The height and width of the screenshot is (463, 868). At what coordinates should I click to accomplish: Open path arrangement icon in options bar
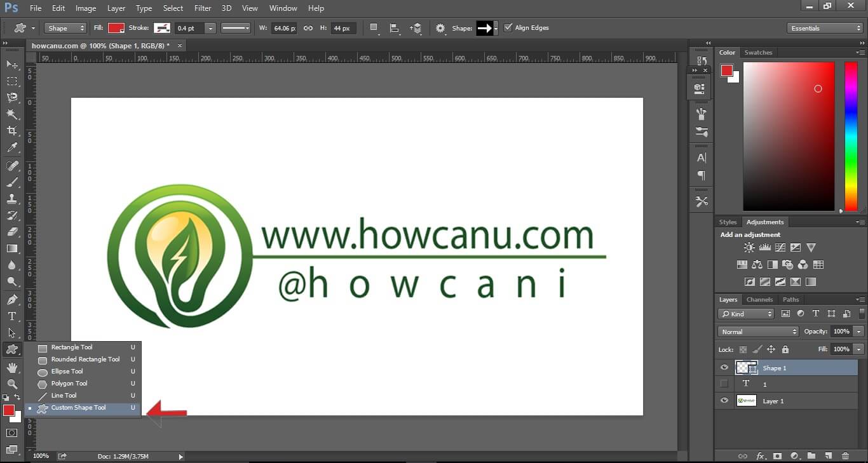[x=416, y=28]
